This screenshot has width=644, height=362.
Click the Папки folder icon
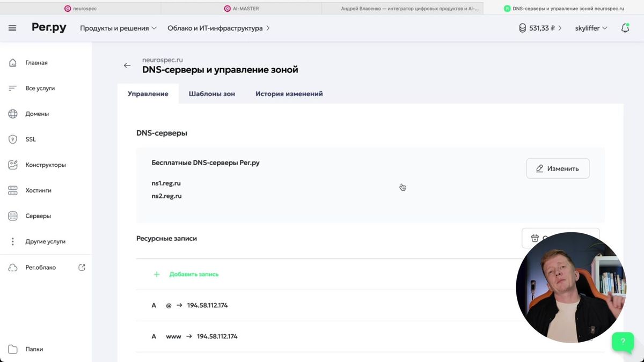pos(13,349)
